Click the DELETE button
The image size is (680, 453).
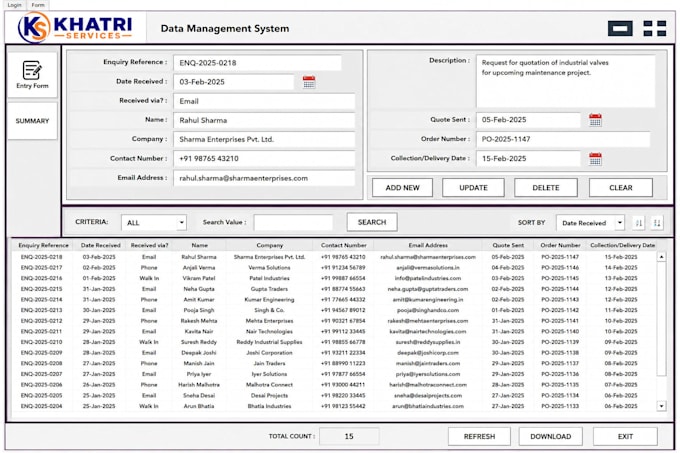pos(546,188)
